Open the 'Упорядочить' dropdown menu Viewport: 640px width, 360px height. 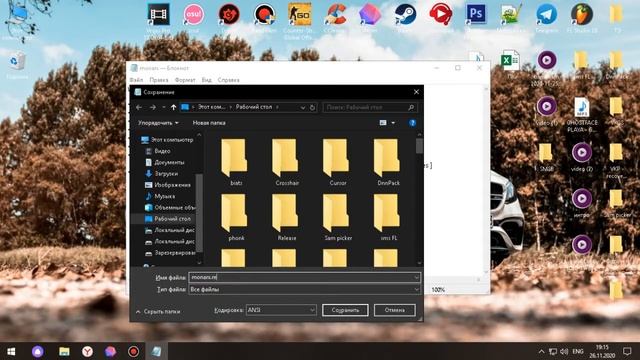pyautogui.click(x=158, y=123)
